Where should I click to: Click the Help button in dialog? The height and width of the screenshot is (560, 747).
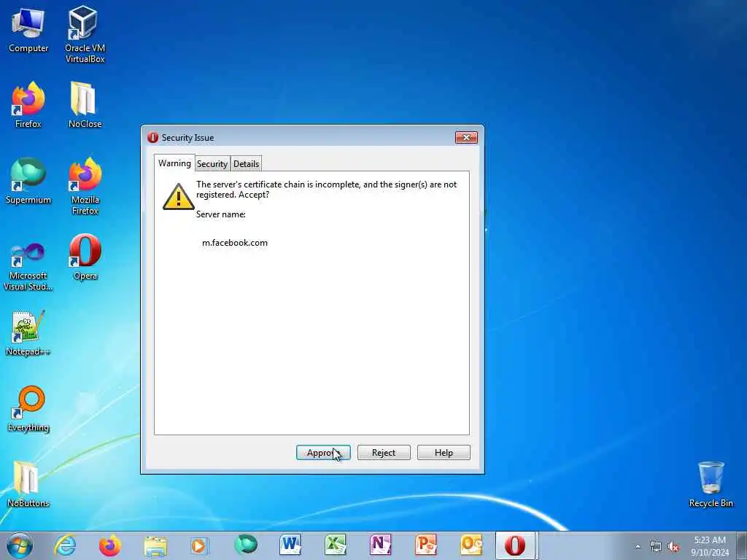(444, 453)
